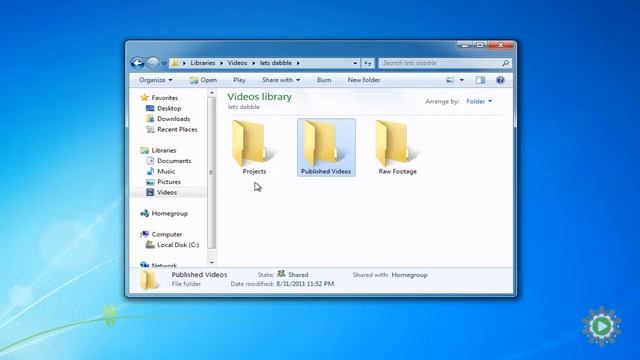Screen dimensions: 640x360
Task: Open the Share with menu
Action: [x=281, y=80]
